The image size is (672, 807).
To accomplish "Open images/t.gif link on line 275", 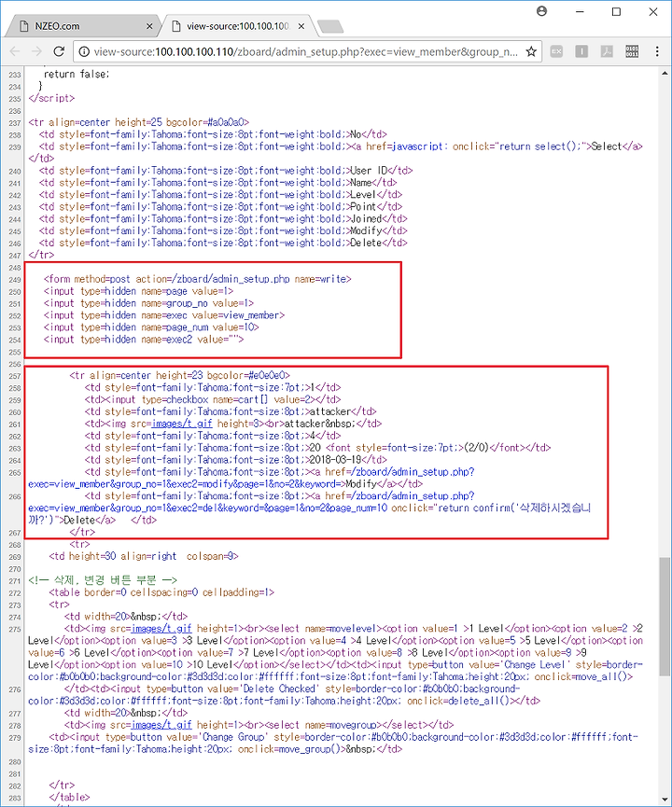I will tap(161, 629).
